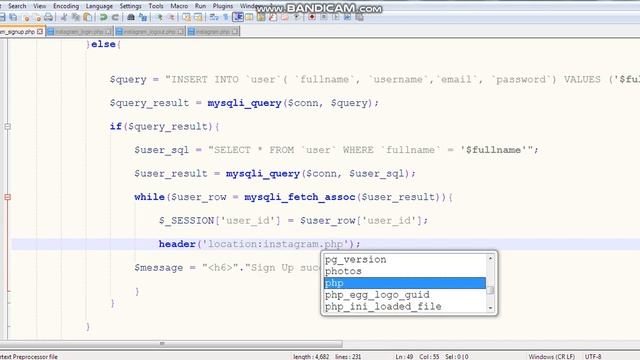640x360 pixels.
Task: Toggle the highlighted Indent Guide icon
Action: (238, 17)
